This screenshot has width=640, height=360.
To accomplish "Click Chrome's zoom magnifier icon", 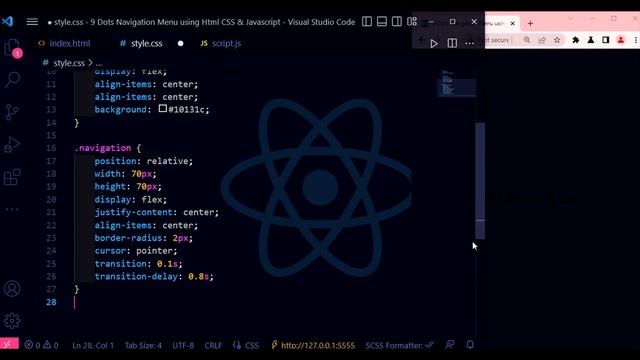I will 527,40.
